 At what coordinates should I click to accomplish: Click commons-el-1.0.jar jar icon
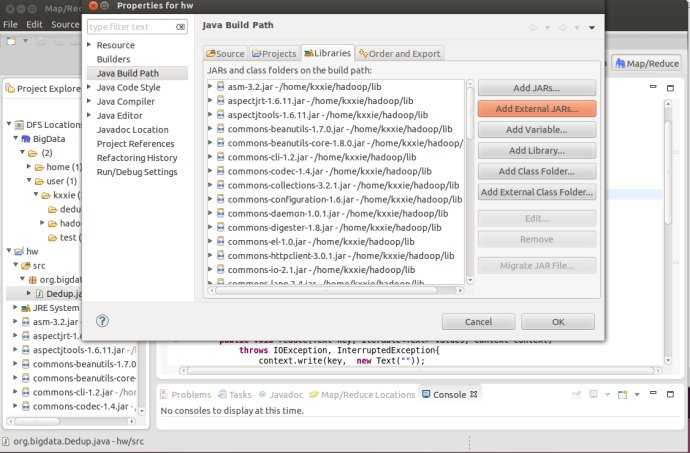(220, 242)
